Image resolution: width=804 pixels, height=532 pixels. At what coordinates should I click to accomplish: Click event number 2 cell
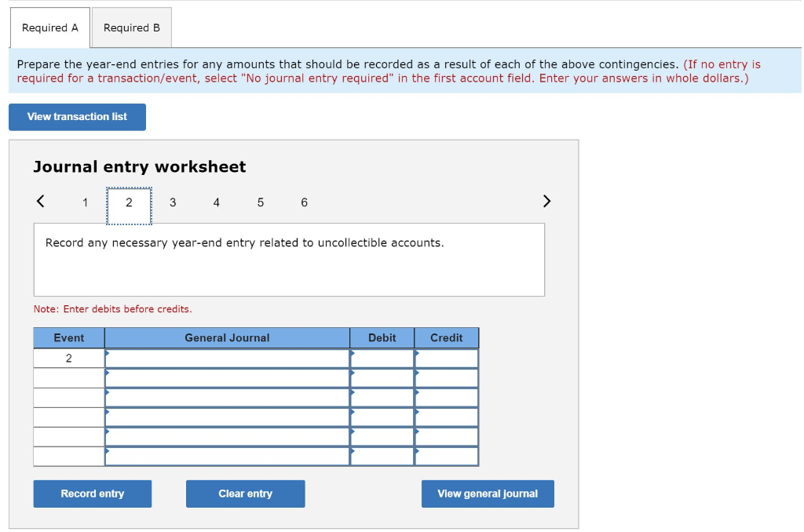pos(69,359)
